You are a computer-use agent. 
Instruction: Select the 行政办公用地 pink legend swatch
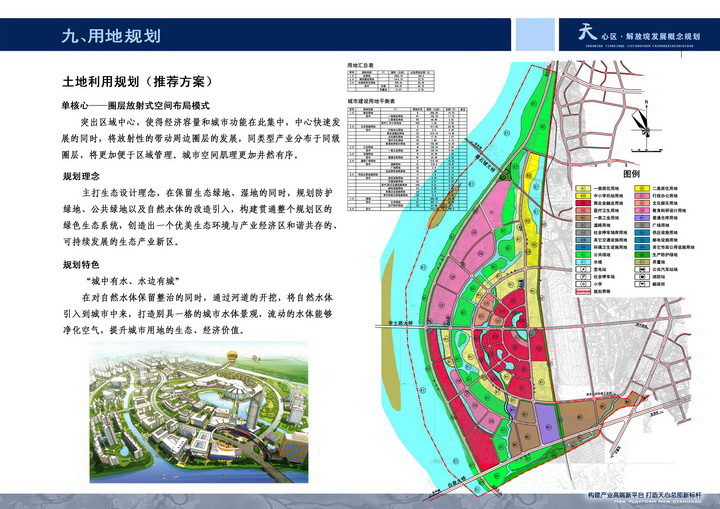coord(641,196)
